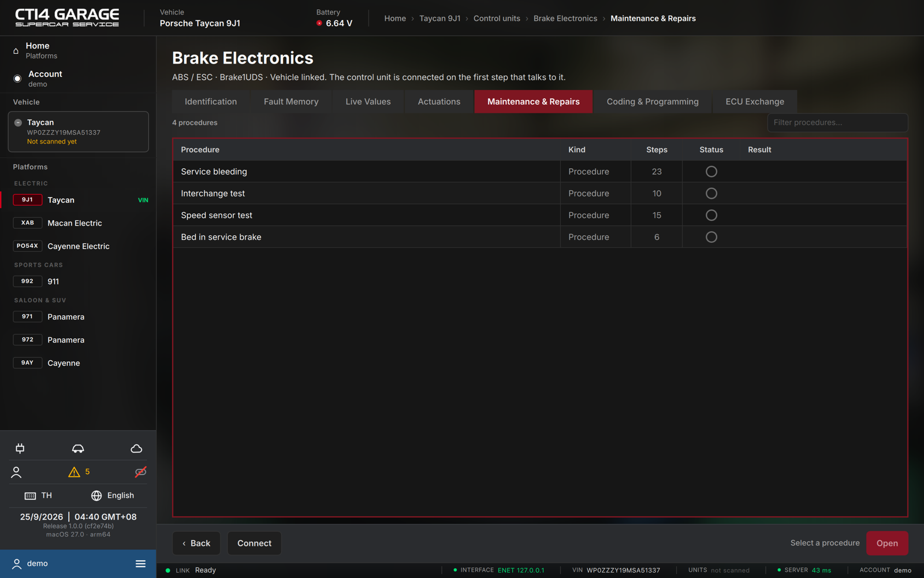Click the Speed sensor test procedure name
Image resolution: width=924 pixels, height=578 pixels.
[217, 215]
